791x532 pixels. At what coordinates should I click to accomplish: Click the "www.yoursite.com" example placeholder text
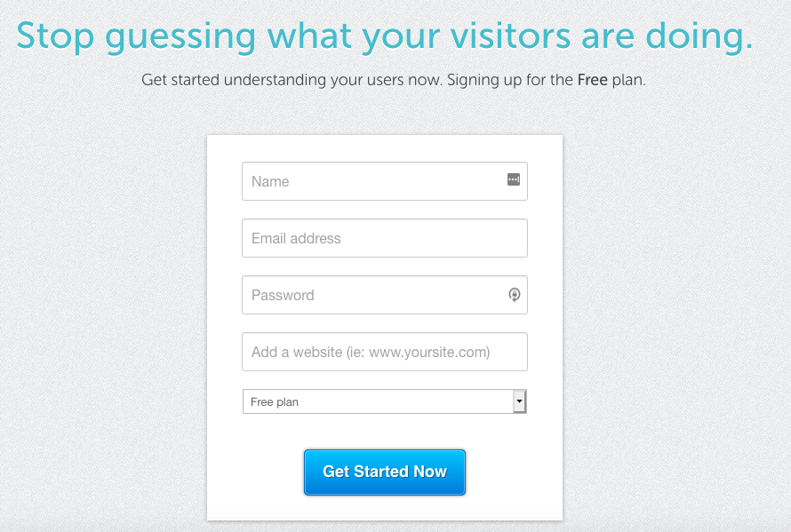(x=428, y=352)
